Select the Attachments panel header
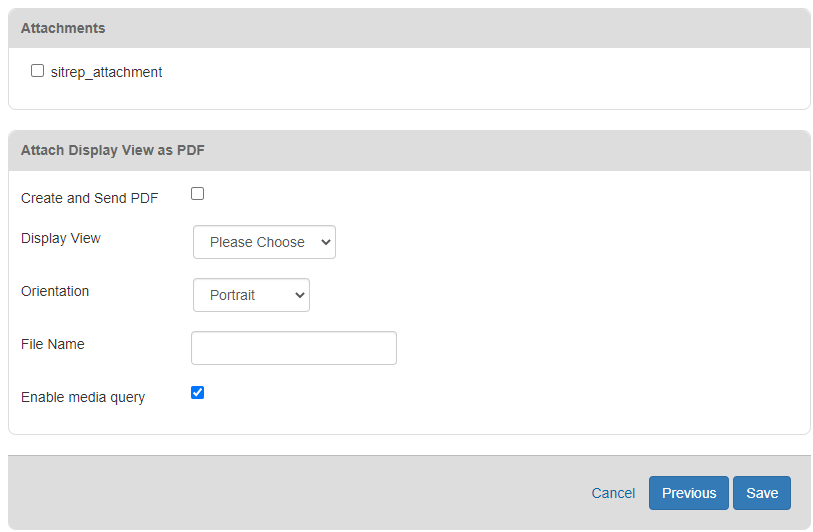 tap(63, 28)
